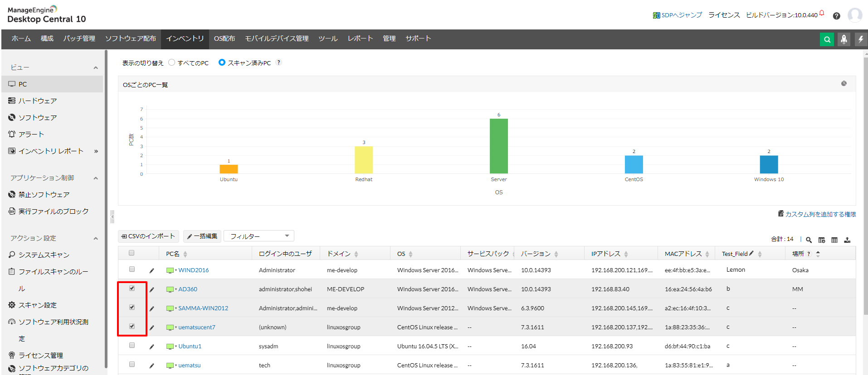The height and width of the screenshot is (375, 868).
Task: Open the help question mark icon
Action: pos(836,16)
